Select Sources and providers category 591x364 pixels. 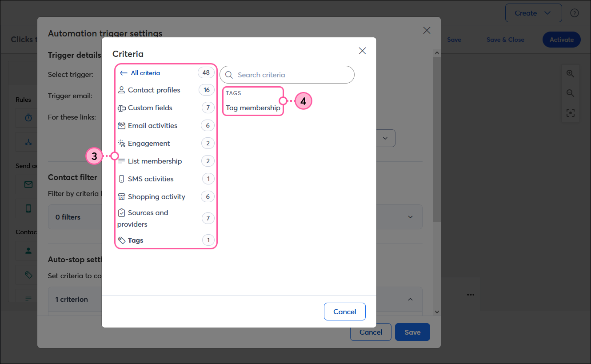(166, 218)
